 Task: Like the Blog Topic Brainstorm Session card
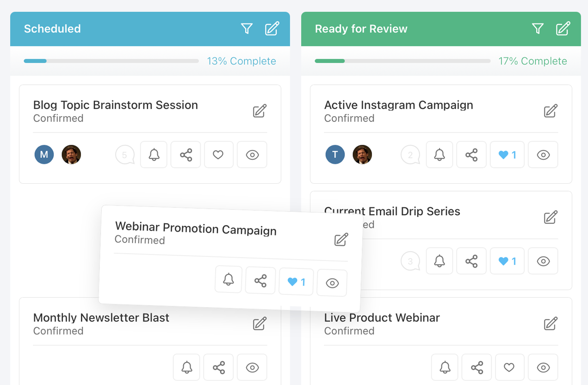218,155
